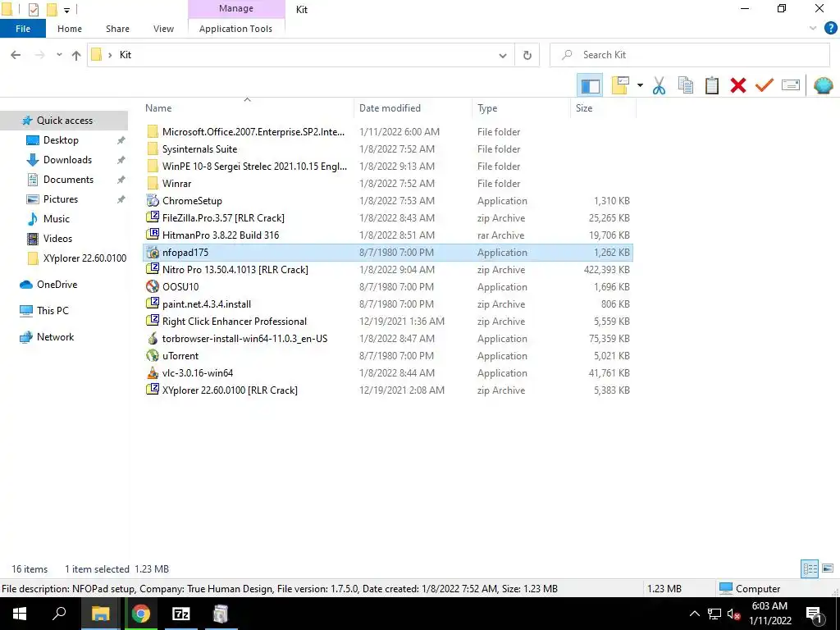This screenshot has height=630, width=840.
Task: Go up one folder level
Action: 76,55
